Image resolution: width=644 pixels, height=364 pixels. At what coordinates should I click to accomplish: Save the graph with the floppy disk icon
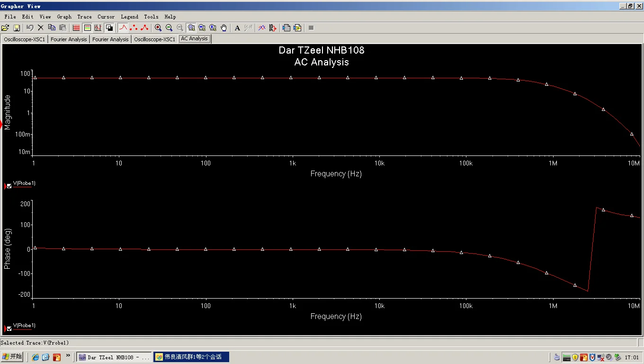point(17,28)
